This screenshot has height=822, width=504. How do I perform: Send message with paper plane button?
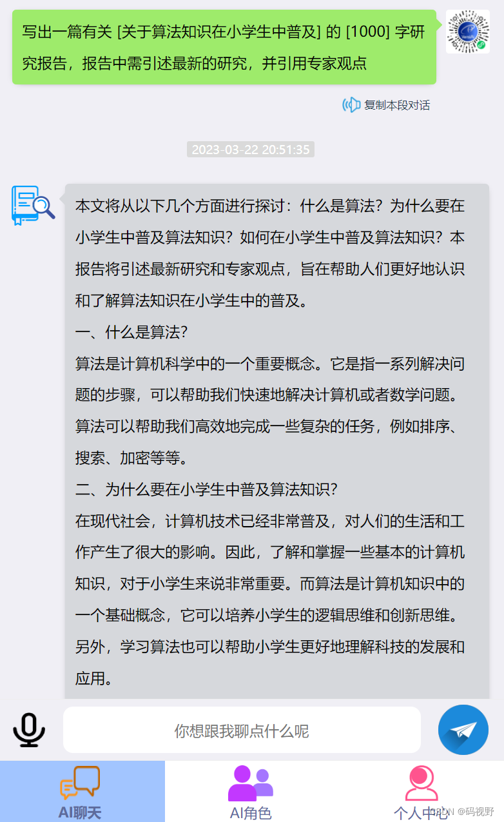click(x=463, y=730)
